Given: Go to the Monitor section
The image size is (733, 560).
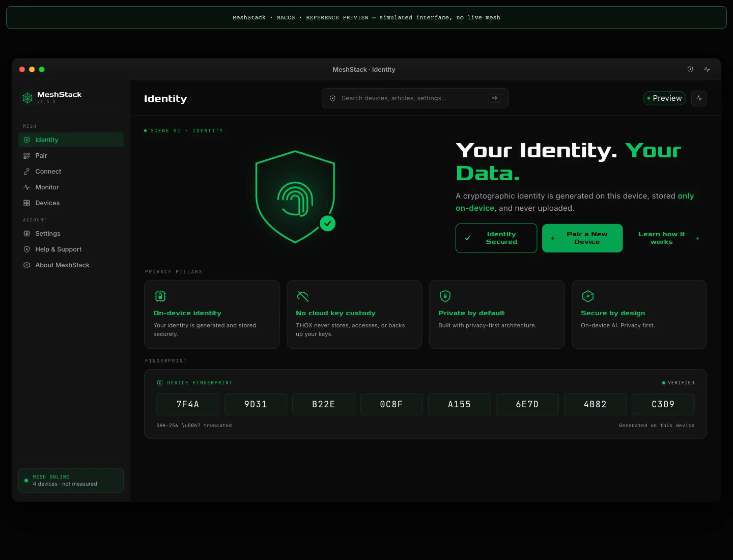Looking at the screenshot, I should (x=71, y=187).
